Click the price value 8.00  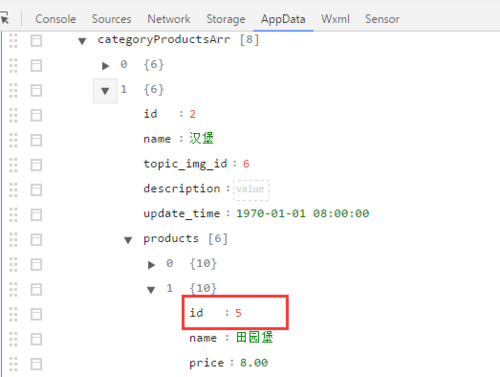pos(254,363)
